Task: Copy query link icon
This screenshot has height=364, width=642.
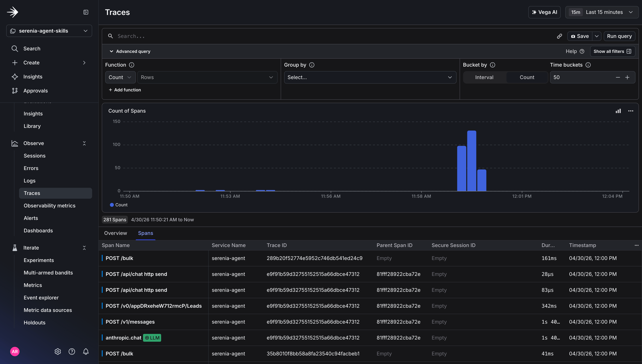Action: coord(559,36)
